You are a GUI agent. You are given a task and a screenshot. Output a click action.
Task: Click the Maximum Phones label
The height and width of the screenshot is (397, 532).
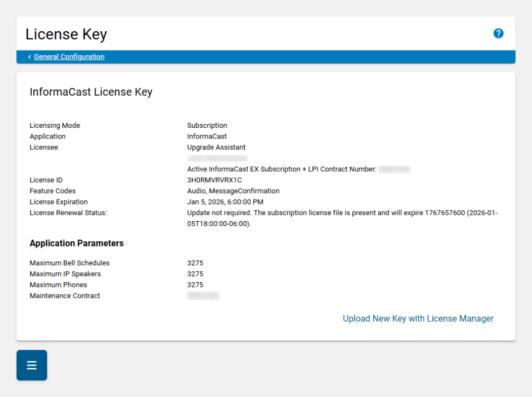click(x=58, y=285)
